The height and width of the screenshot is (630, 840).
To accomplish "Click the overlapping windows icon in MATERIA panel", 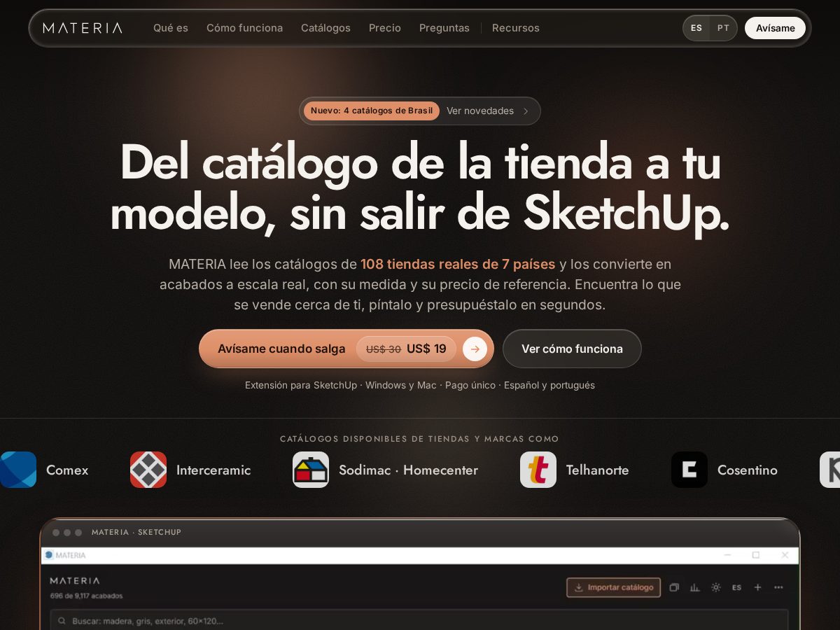I will (x=674, y=587).
